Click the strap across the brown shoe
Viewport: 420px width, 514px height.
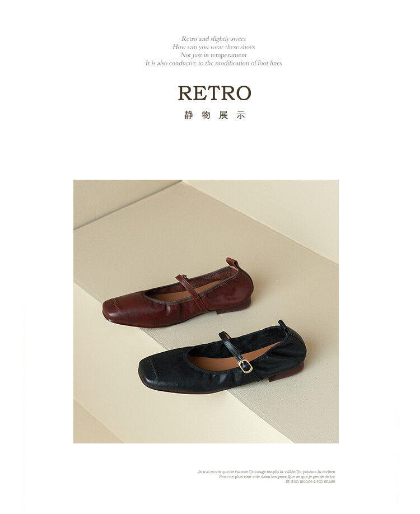pyautogui.click(x=192, y=292)
